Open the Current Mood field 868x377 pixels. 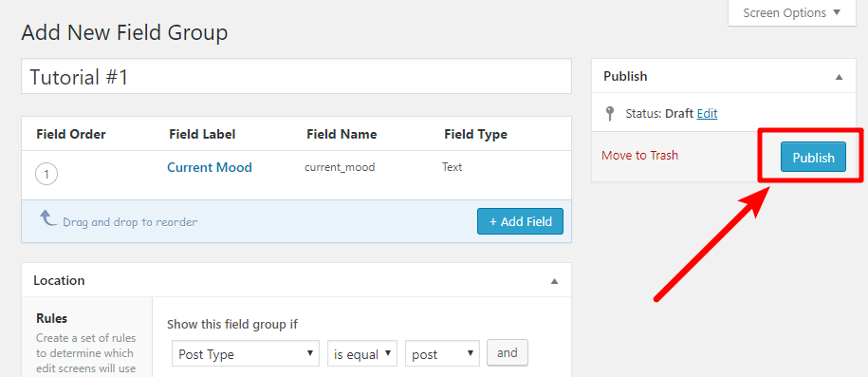pos(210,167)
